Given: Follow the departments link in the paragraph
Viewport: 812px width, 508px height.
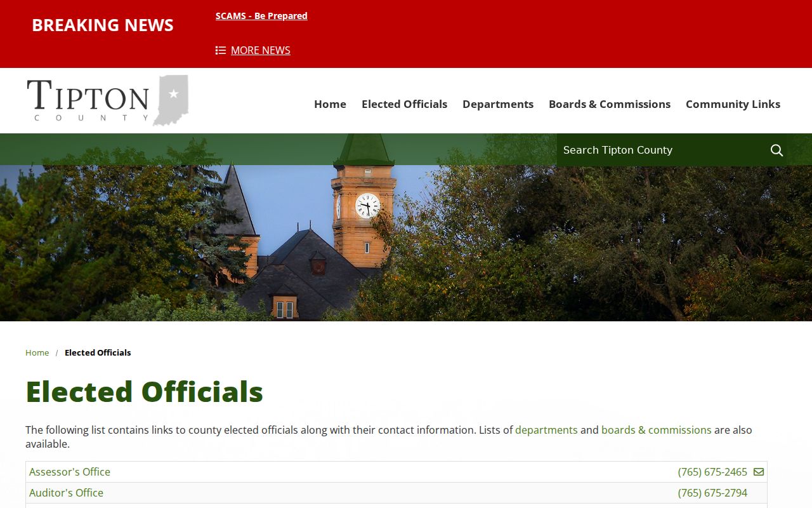Looking at the screenshot, I should tap(546, 430).
